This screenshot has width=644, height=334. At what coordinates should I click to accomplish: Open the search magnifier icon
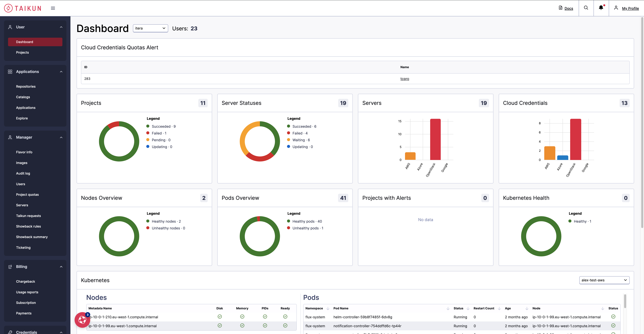point(586,8)
